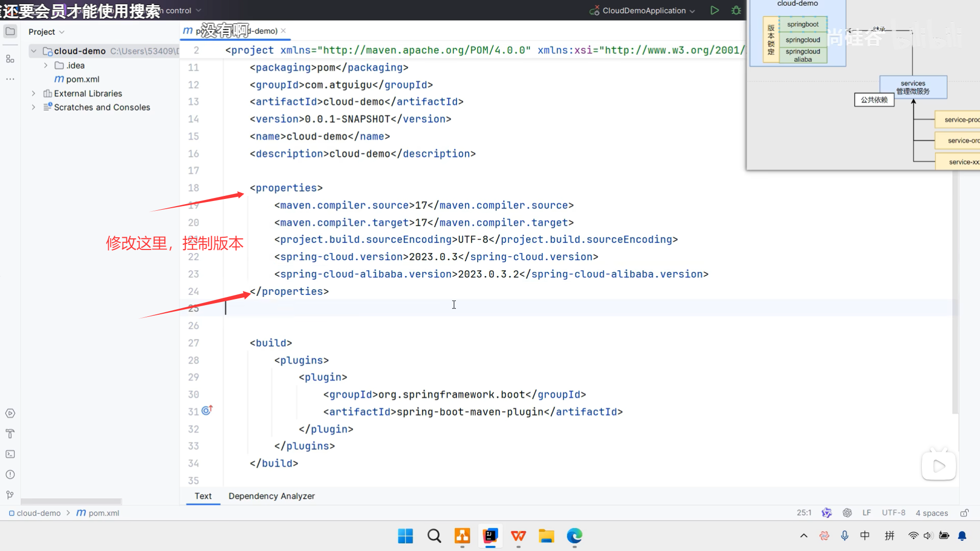Expand the .idea folder

45,65
